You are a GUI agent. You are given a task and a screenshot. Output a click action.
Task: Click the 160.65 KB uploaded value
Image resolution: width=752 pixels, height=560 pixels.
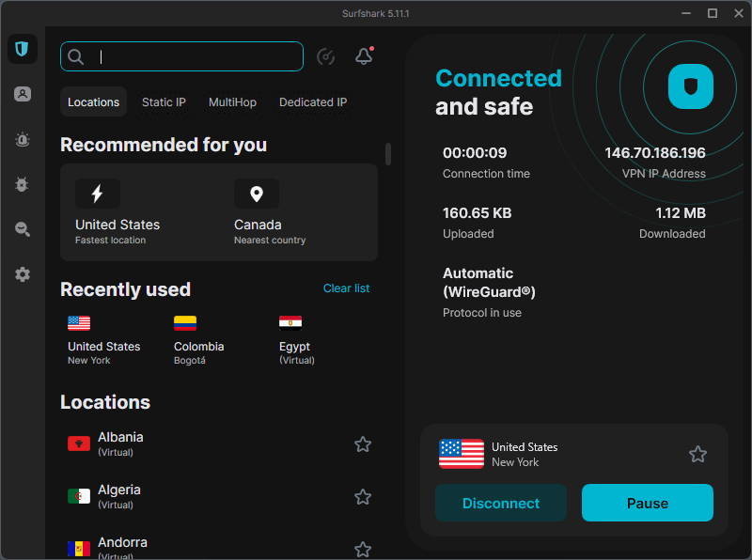coord(477,213)
